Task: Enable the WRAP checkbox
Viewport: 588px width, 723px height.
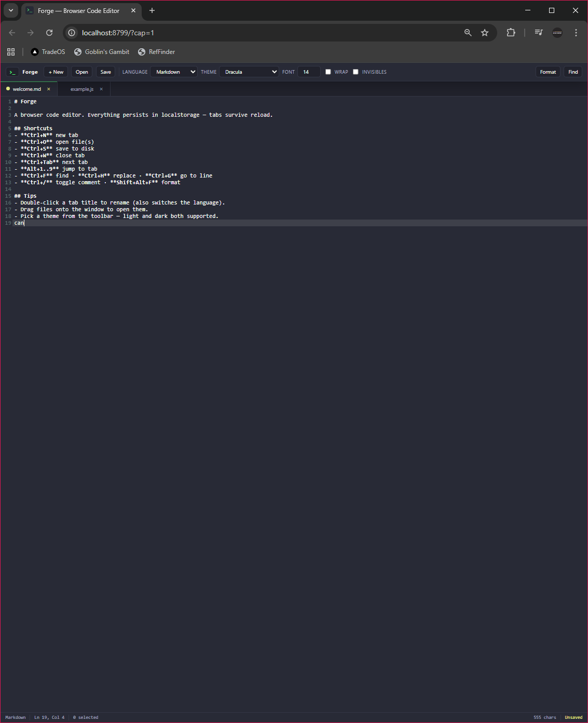Action: tap(328, 72)
